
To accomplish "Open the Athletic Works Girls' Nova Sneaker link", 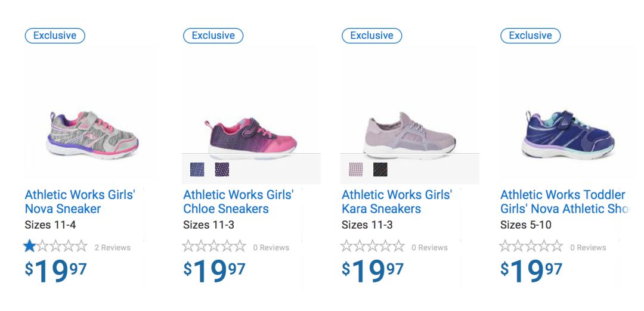I will click(x=80, y=201).
